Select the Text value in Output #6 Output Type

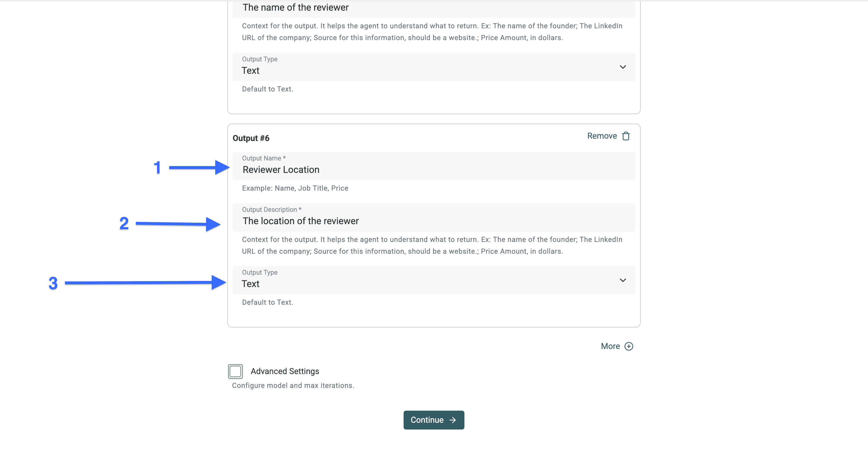coord(250,283)
